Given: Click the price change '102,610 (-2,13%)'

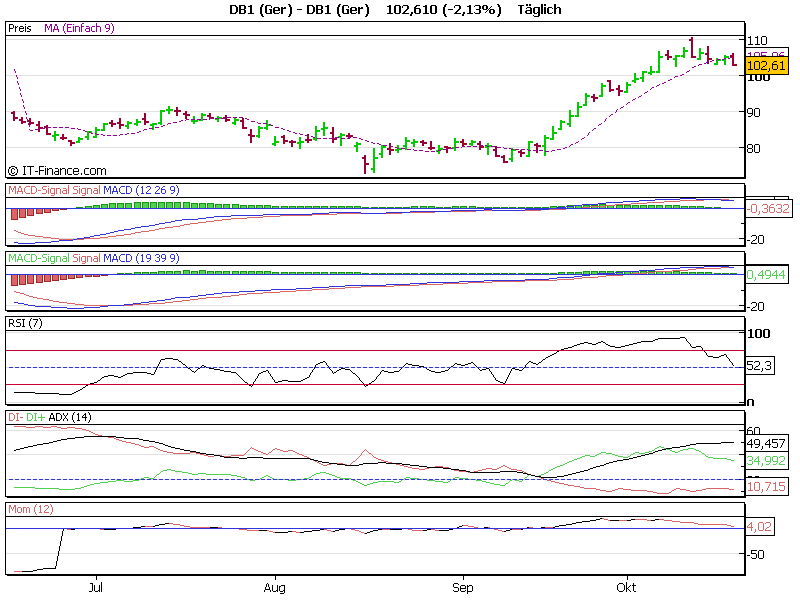Looking at the screenshot, I should [443, 10].
